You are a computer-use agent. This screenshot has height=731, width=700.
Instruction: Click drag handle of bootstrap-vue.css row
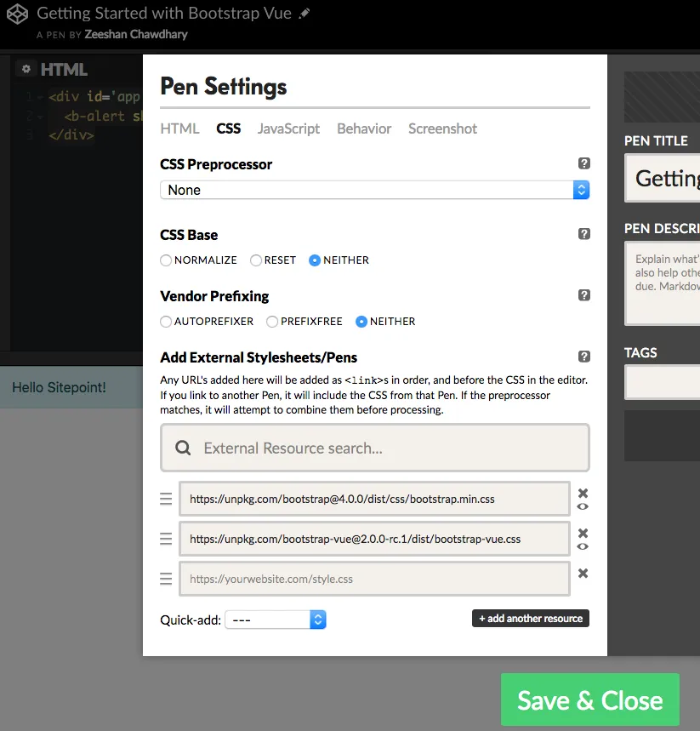166,539
